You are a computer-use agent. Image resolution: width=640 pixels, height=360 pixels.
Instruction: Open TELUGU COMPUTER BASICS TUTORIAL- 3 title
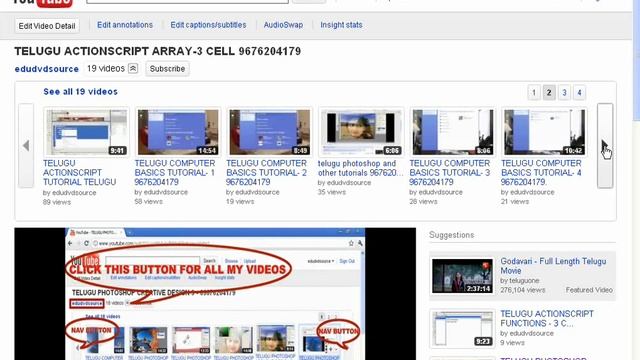coord(450,173)
